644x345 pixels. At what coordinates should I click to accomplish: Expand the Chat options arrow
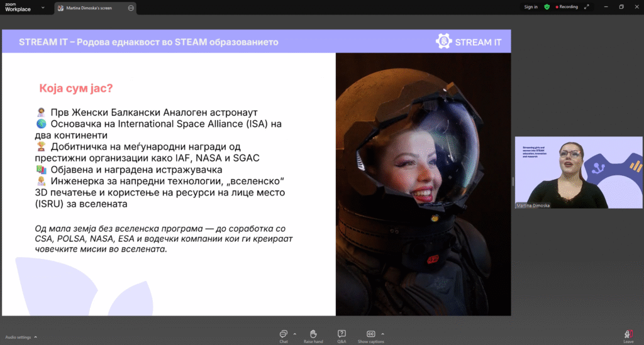point(295,334)
